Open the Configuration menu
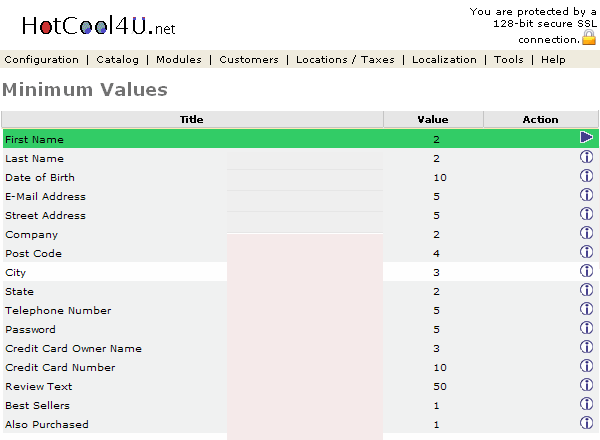 tap(41, 60)
